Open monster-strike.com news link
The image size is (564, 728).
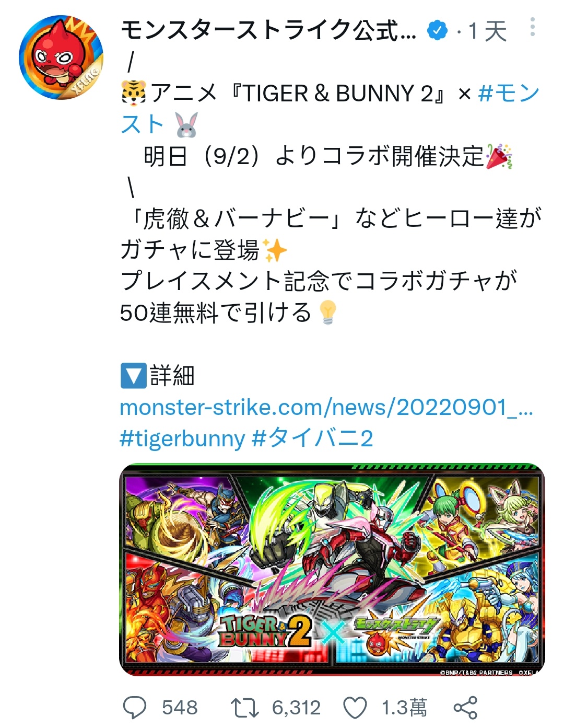click(x=326, y=407)
